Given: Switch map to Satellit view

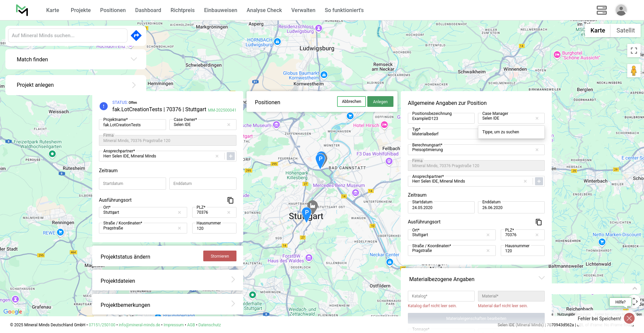Looking at the screenshot, I should click(625, 30).
